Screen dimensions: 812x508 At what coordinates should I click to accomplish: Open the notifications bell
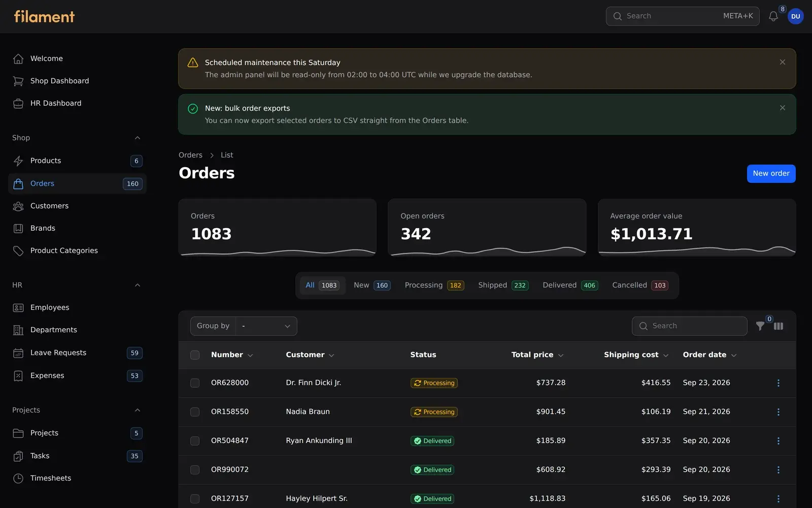tap(773, 16)
